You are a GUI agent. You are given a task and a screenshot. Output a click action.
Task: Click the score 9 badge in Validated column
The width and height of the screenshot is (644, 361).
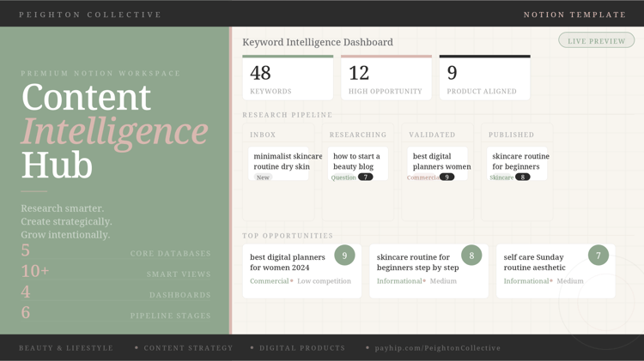[x=447, y=177]
